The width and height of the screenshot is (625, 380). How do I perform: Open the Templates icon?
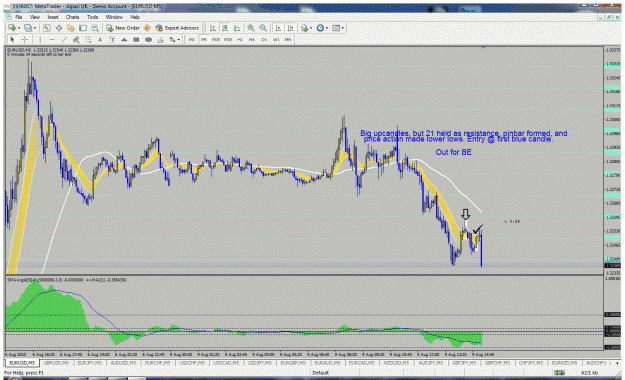click(x=336, y=28)
